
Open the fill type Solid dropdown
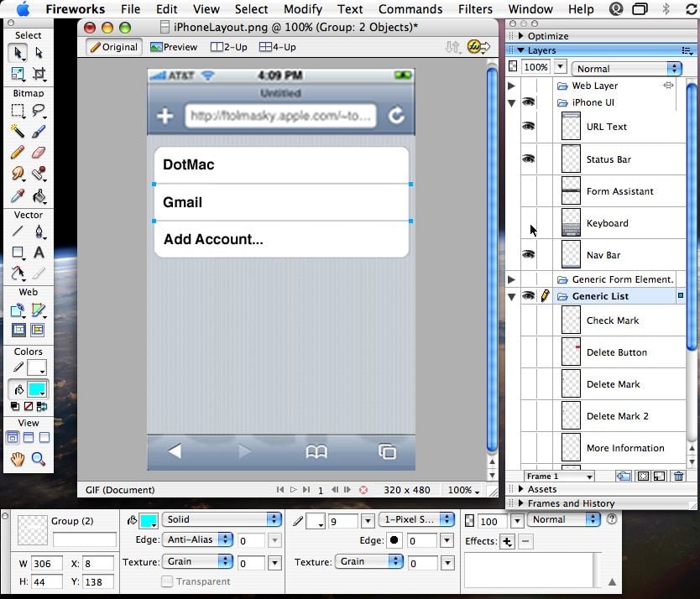[x=222, y=519]
